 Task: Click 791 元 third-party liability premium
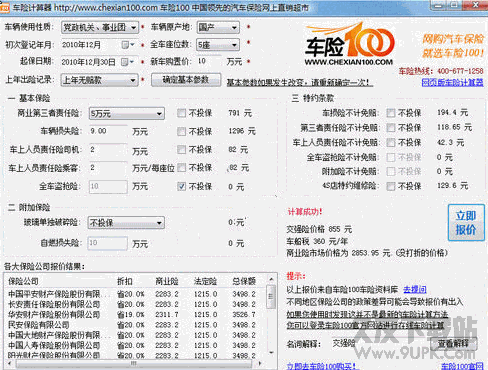240,113
